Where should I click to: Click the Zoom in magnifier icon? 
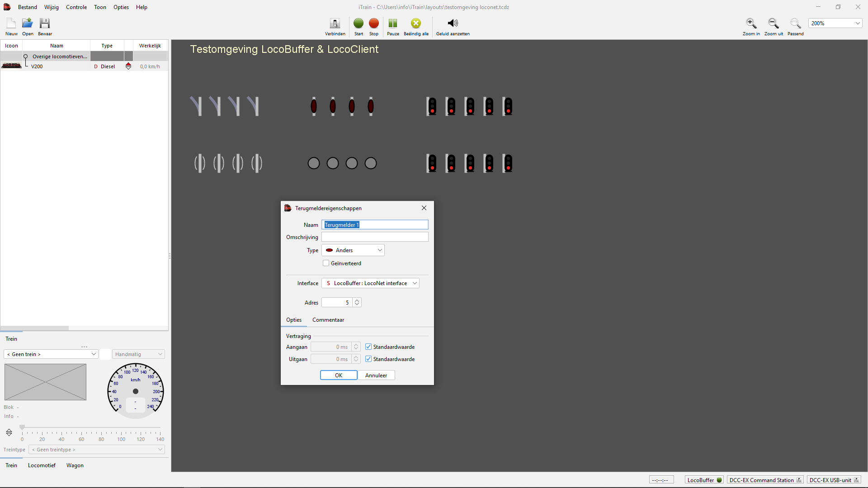[751, 23]
